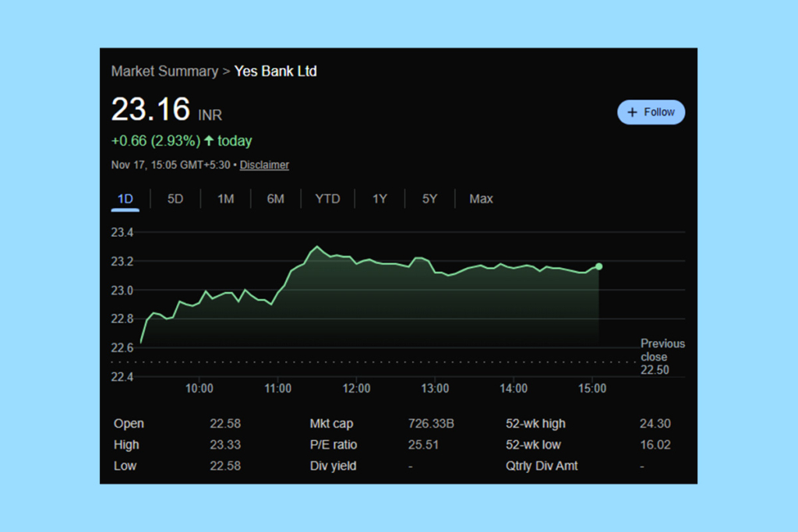Open the 6M chart view

pyautogui.click(x=275, y=199)
